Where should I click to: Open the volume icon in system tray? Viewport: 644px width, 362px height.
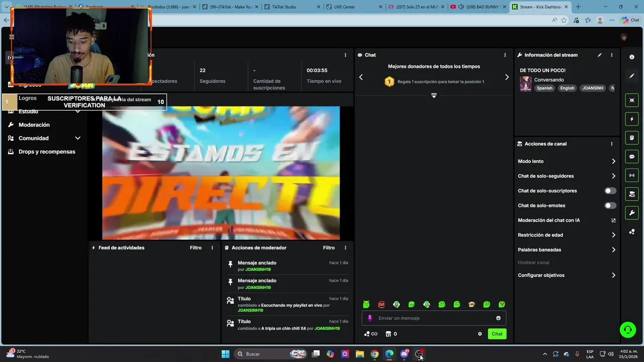(611, 354)
